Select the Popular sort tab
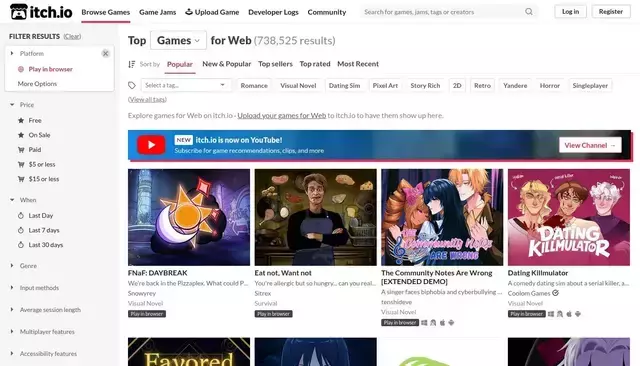The height and width of the screenshot is (366, 640). (180, 64)
